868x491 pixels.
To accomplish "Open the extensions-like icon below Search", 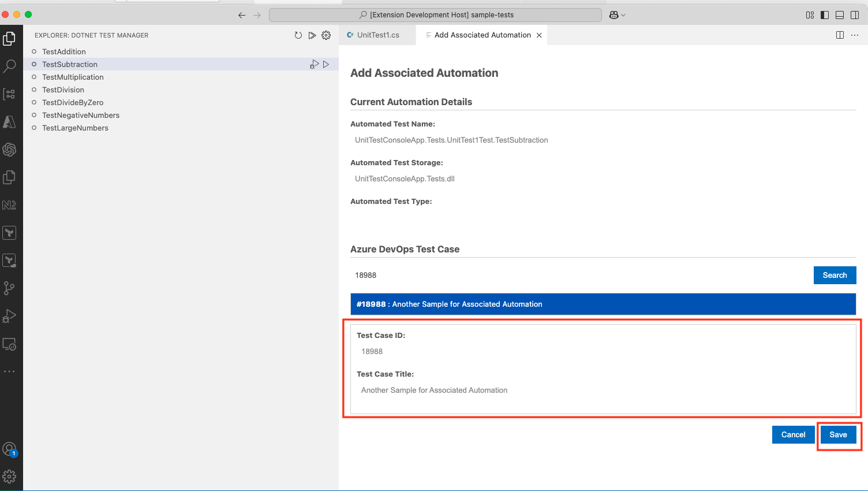I will tap(9, 94).
